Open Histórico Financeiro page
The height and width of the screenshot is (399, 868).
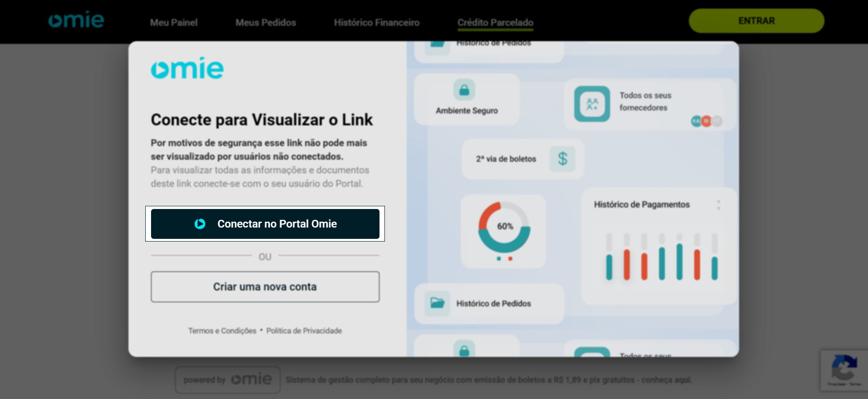tap(377, 23)
